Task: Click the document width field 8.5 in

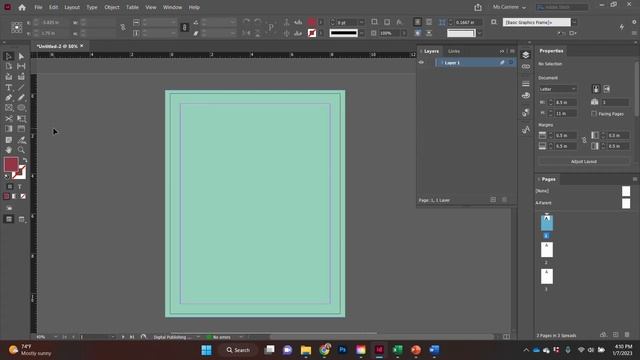Action: [566, 102]
